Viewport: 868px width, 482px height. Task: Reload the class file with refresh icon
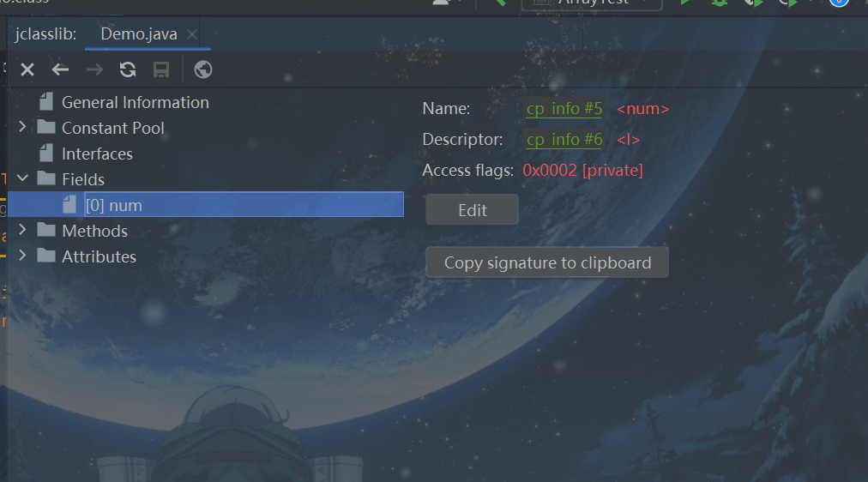tap(128, 69)
